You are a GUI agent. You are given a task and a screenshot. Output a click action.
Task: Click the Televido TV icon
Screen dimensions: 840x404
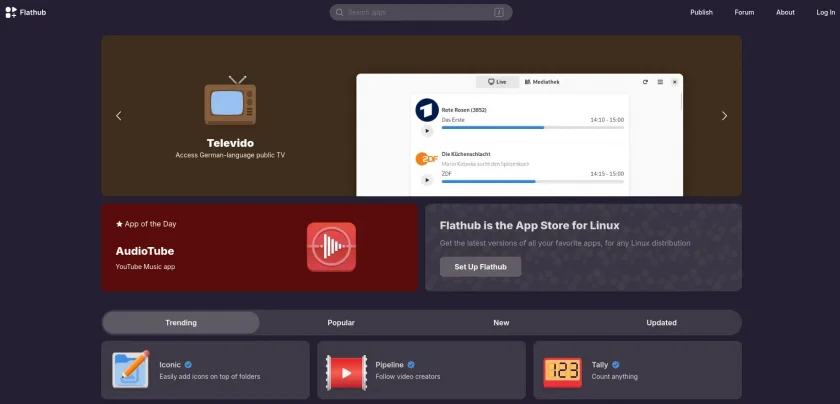(x=230, y=100)
